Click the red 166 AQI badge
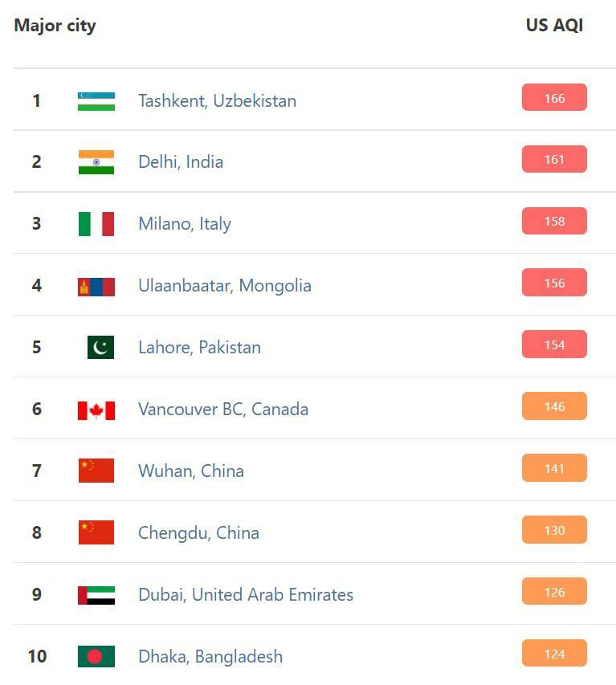Viewport: 616px width, 685px height. point(554,98)
